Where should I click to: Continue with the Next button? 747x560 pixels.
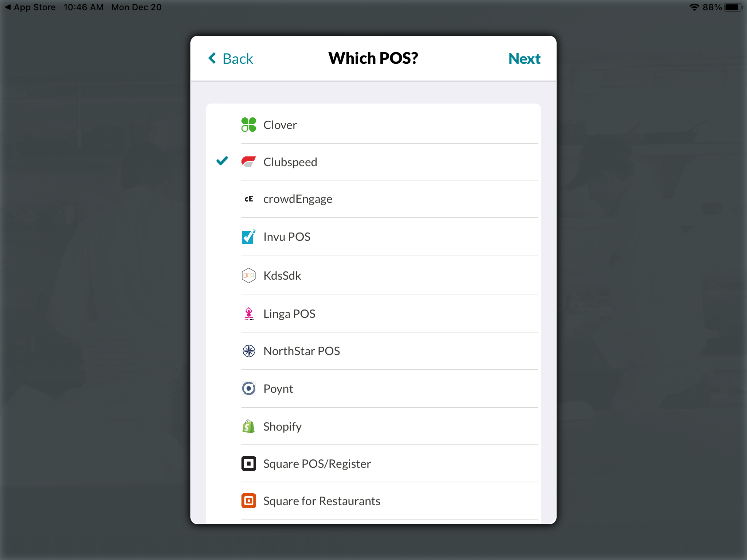[524, 59]
